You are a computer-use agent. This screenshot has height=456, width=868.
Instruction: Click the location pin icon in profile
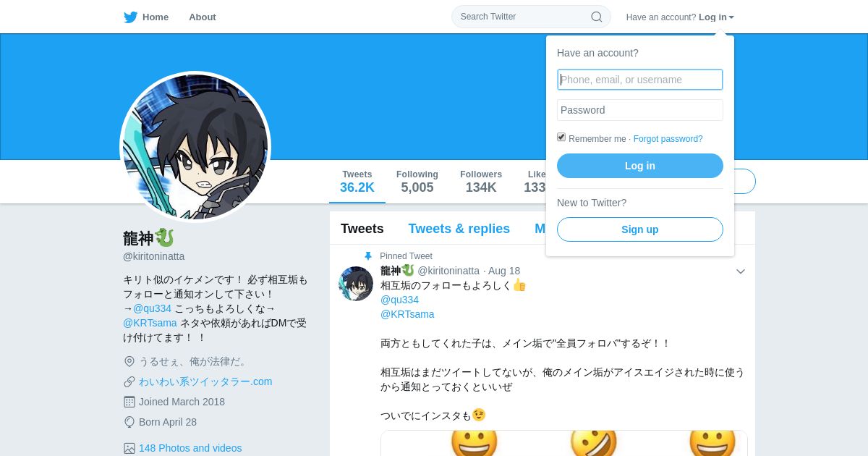tap(129, 361)
